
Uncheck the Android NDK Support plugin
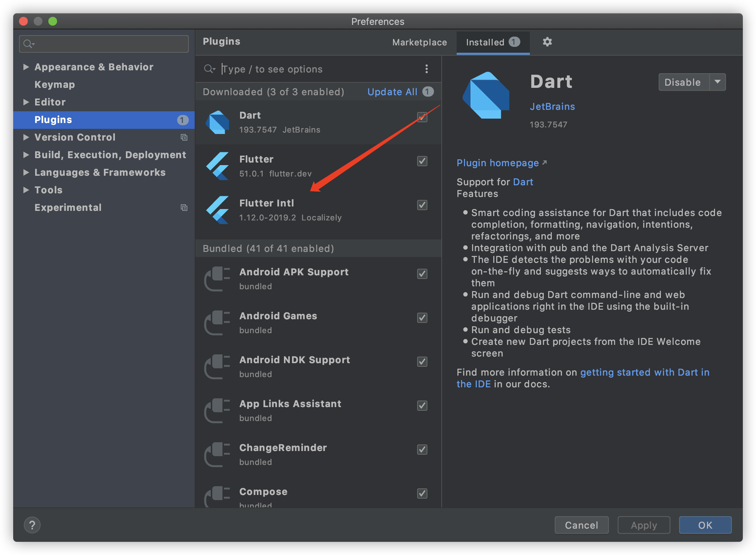point(422,362)
